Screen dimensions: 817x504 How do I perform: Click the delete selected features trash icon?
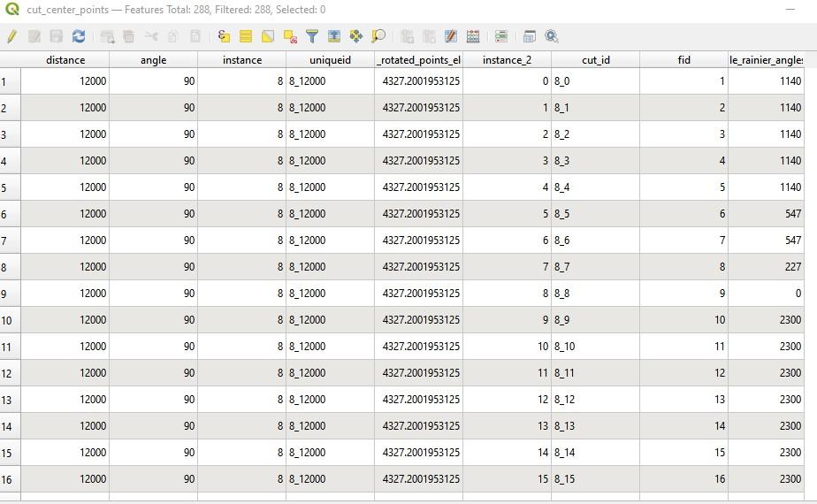[129, 36]
